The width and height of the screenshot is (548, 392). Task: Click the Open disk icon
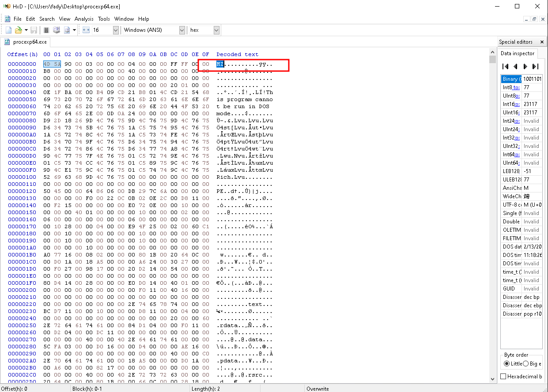57,30
